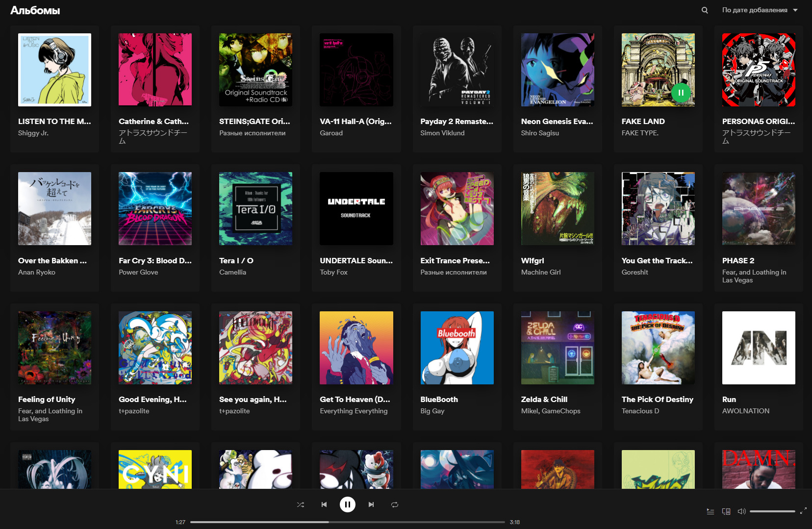812x529 pixels.
Task: Toggle repeat mode
Action: (395, 504)
